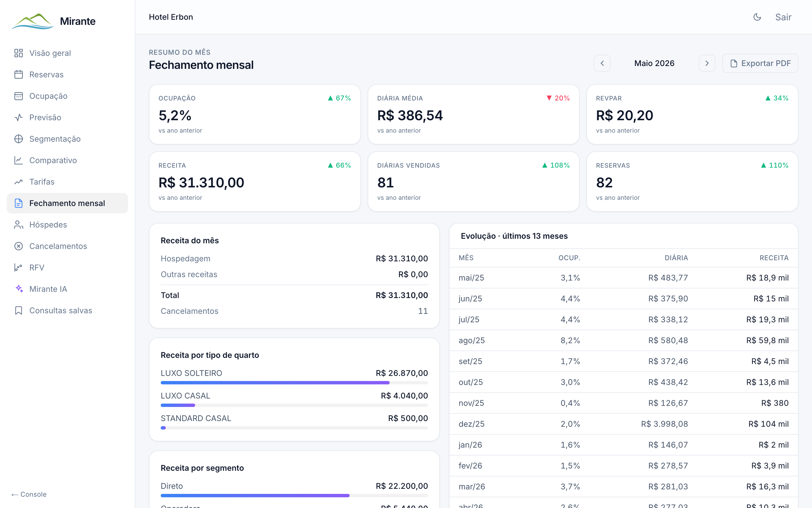812x508 pixels.
Task: Select the fev/26 table row
Action: pyautogui.click(x=623, y=466)
